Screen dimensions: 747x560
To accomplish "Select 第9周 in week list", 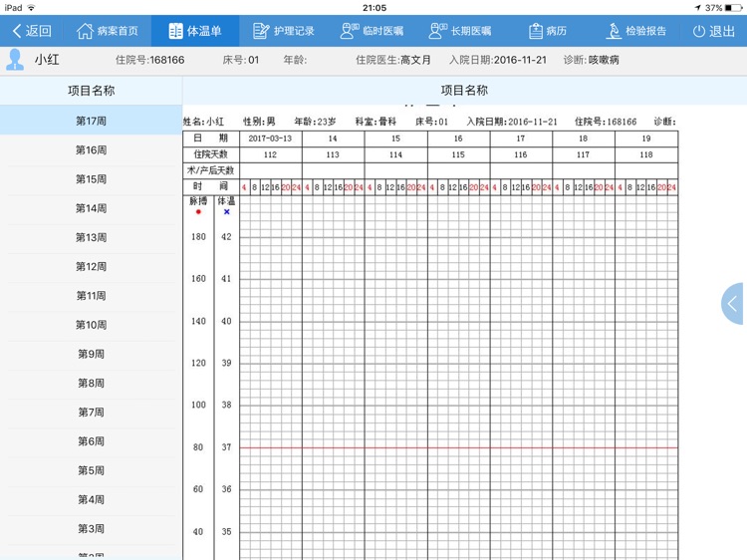I will [91, 354].
